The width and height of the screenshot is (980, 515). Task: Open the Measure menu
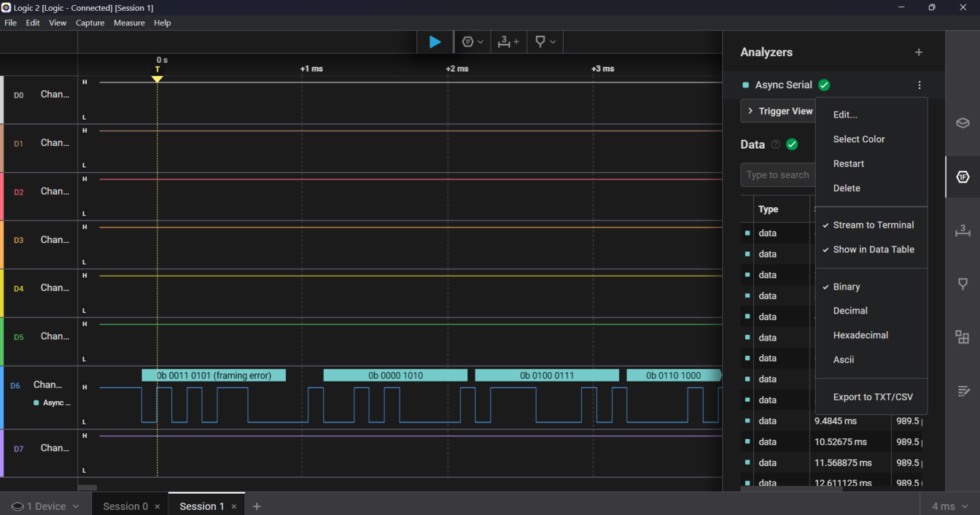pos(129,23)
